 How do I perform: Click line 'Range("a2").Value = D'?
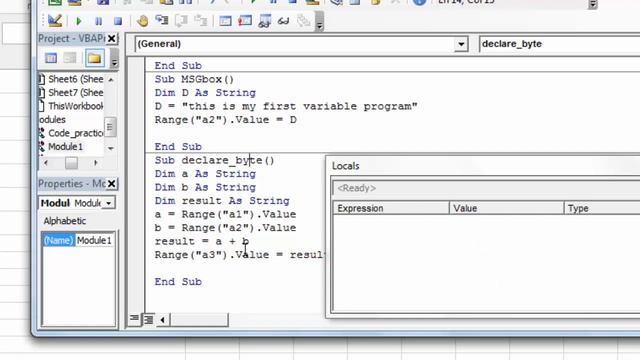(225, 120)
